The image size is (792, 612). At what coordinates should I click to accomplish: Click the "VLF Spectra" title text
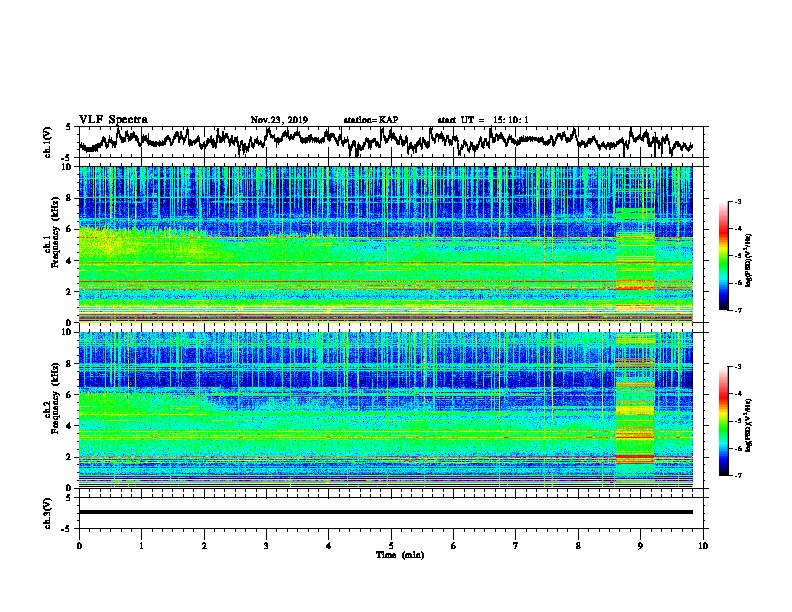(x=113, y=120)
